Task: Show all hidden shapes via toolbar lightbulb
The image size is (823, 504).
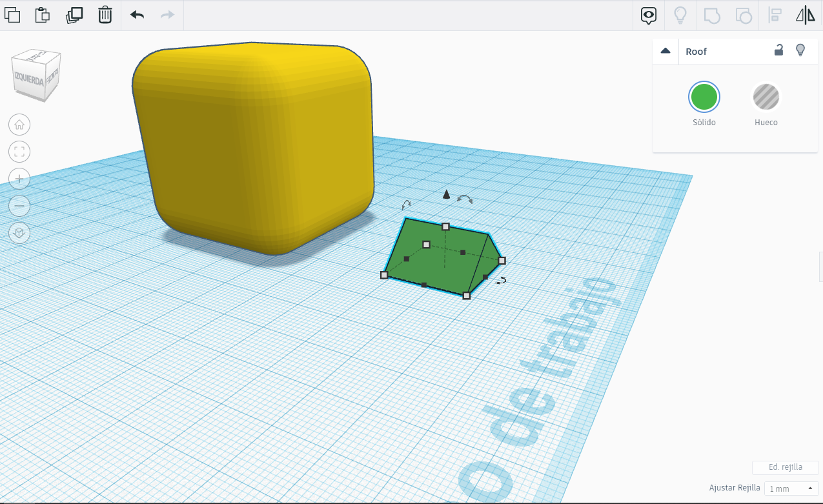Action: point(680,15)
